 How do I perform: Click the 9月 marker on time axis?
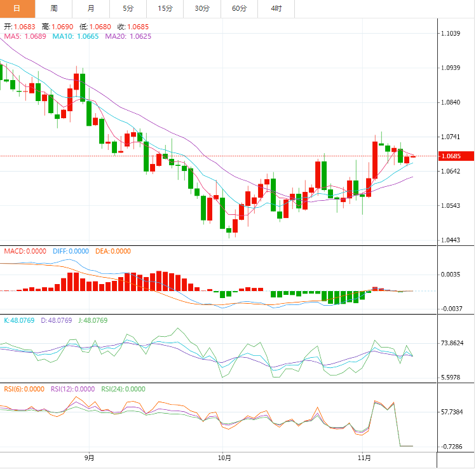click(x=90, y=457)
